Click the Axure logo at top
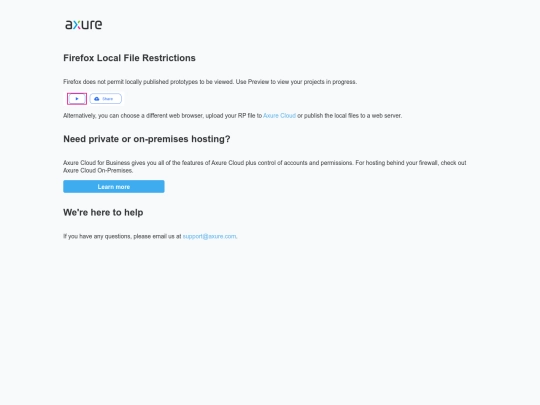The image size is (540, 405). (84, 24)
